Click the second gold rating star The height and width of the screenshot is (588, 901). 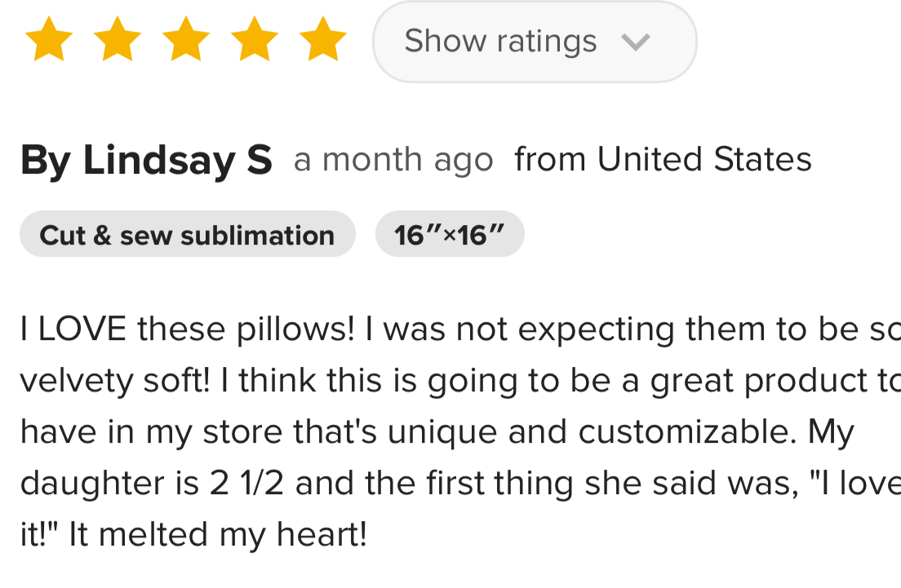click(x=118, y=40)
